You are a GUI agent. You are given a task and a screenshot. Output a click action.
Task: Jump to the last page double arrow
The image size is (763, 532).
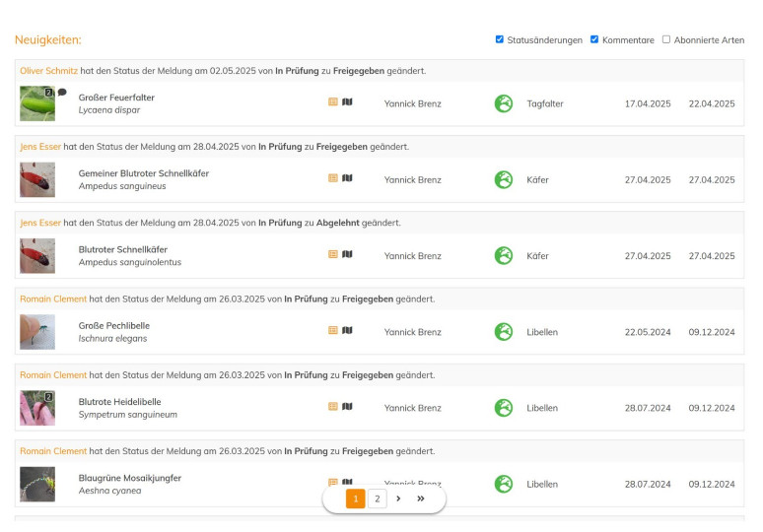point(421,499)
